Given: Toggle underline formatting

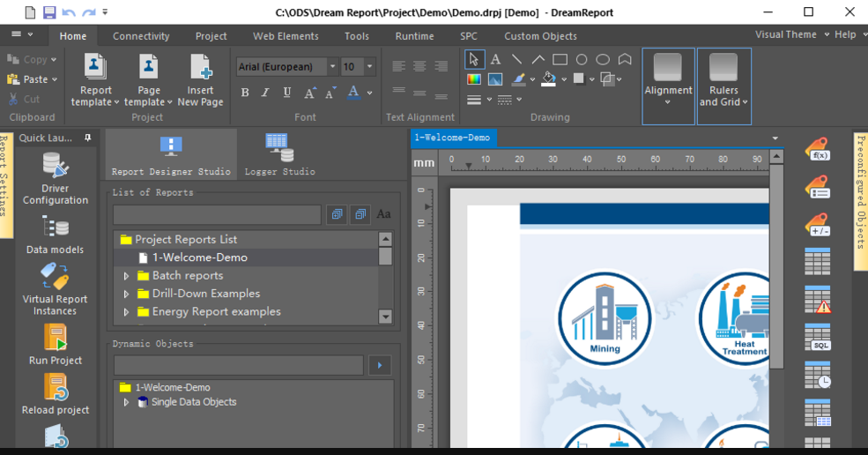Looking at the screenshot, I should pos(286,93).
